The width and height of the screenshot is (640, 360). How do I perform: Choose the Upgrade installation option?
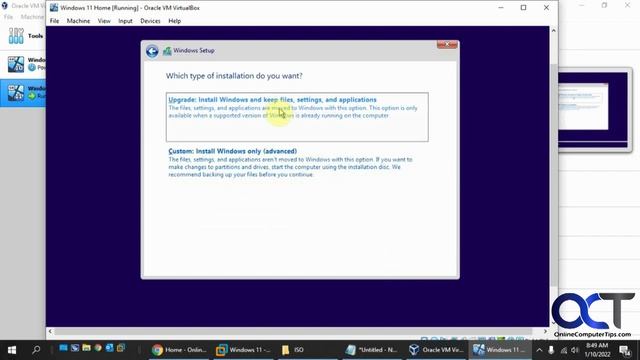(x=297, y=117)
